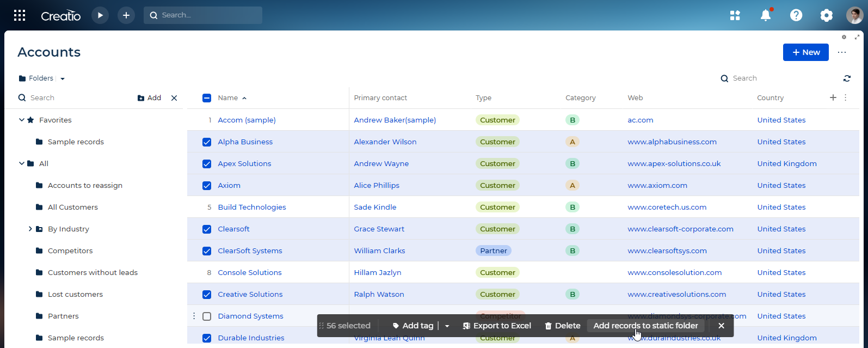Image resolution: width=868 pixels, height=348 pixels.
Task: Refresh the accounts list
Action: click(847, 78)
